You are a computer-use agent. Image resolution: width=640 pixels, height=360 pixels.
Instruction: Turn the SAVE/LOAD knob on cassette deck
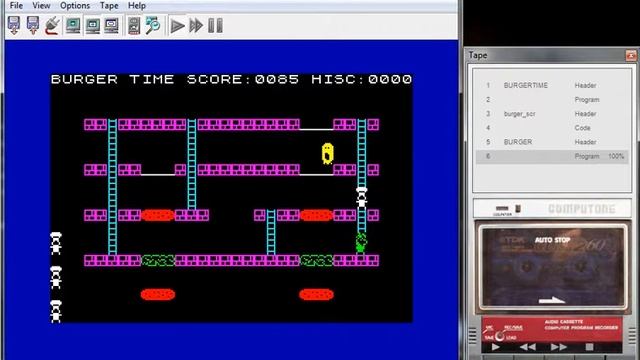pos(500,336)
